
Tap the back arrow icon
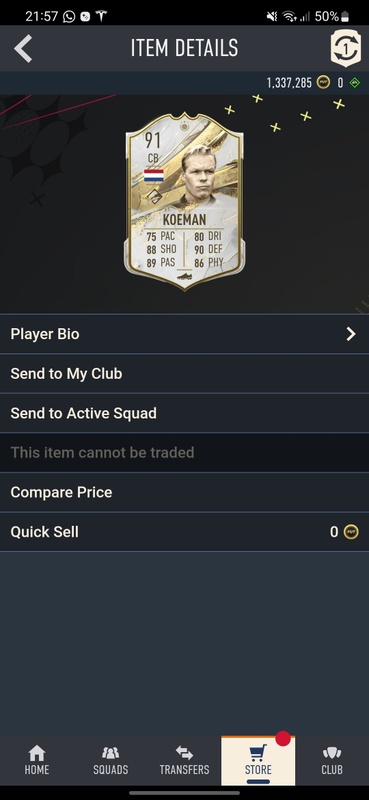(x=23, y=48)
